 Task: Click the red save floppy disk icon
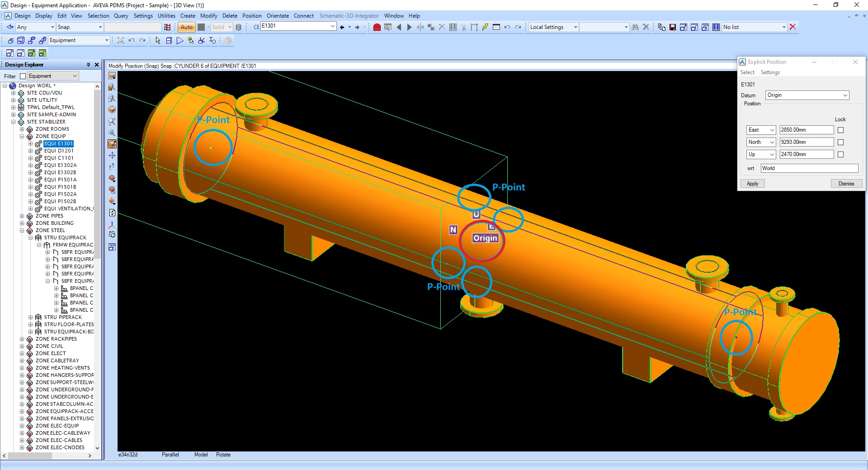pyautogui.click(x=673, y=27)
